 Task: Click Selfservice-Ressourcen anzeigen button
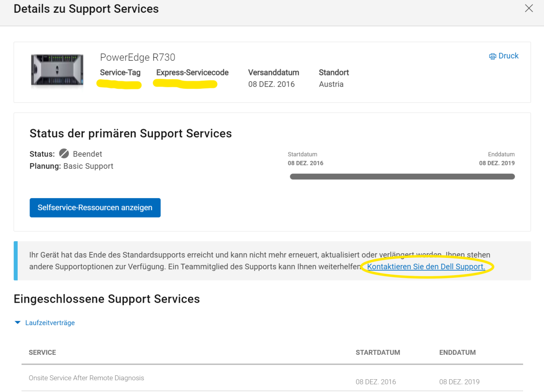[95, 208]
